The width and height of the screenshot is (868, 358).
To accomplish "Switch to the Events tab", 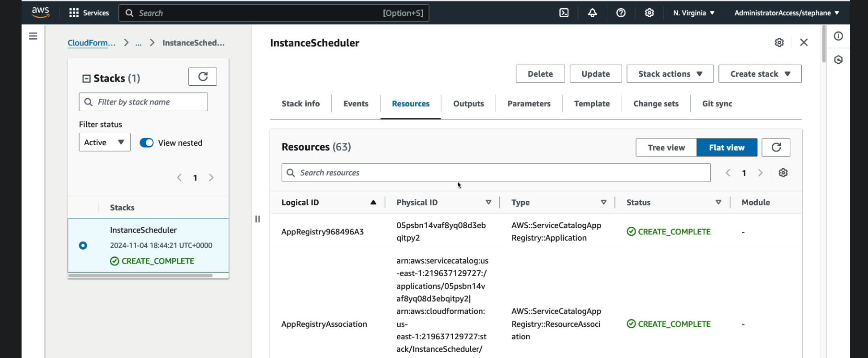I will 356,104.
